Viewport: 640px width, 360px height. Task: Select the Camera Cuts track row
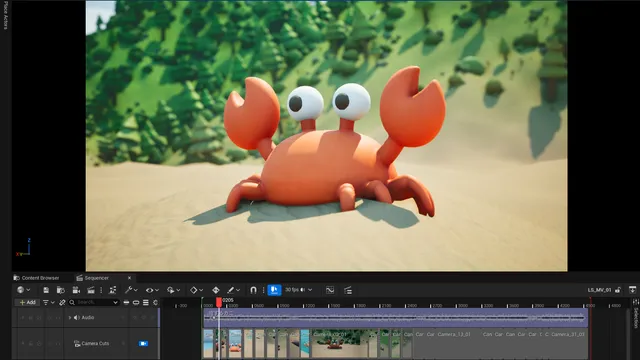(85, 344)
